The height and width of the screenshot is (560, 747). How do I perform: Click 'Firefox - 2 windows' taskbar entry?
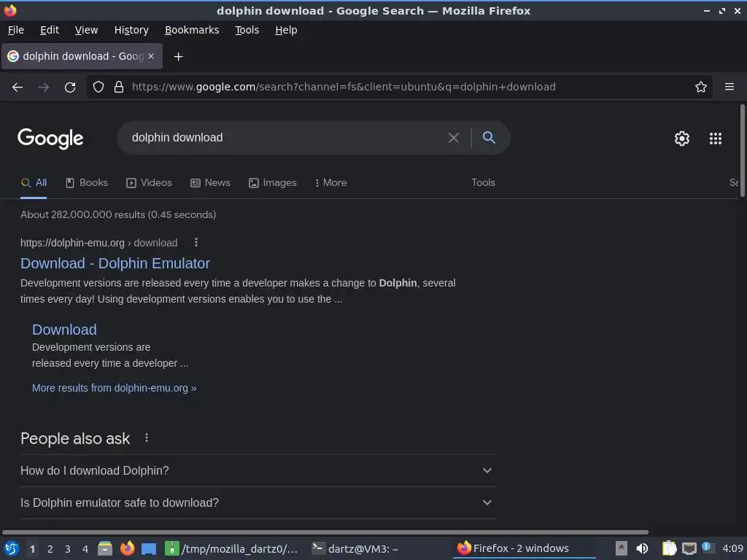[x=524, y=548]
